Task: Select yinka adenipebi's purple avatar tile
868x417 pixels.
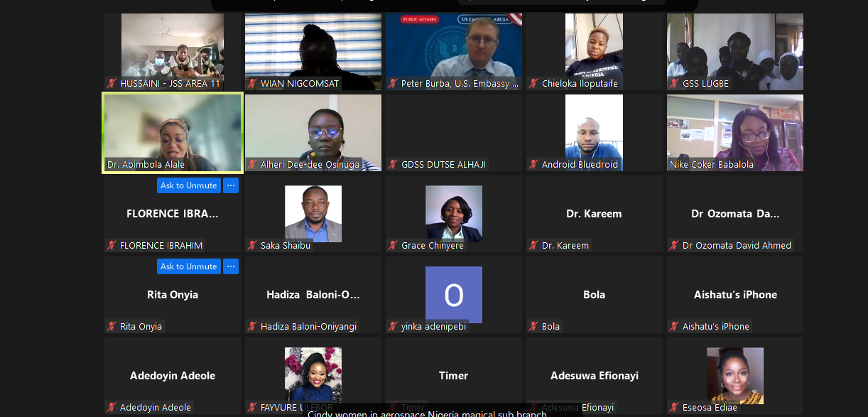Action: [x=454, y=295]
